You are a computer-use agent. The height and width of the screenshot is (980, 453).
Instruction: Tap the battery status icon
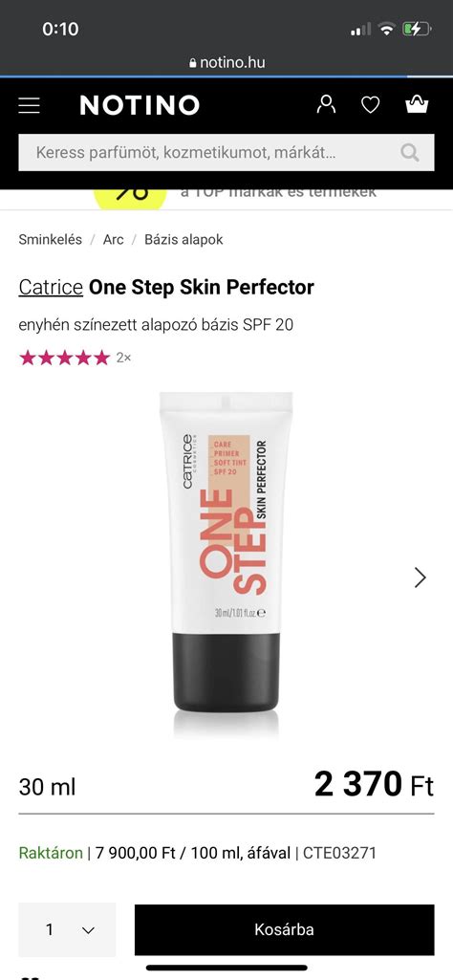pyautogui.click(x=416, y=29)
